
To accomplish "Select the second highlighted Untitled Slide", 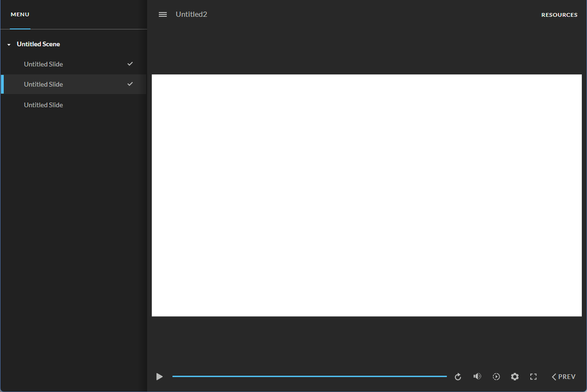I will (x=43, y=85).
